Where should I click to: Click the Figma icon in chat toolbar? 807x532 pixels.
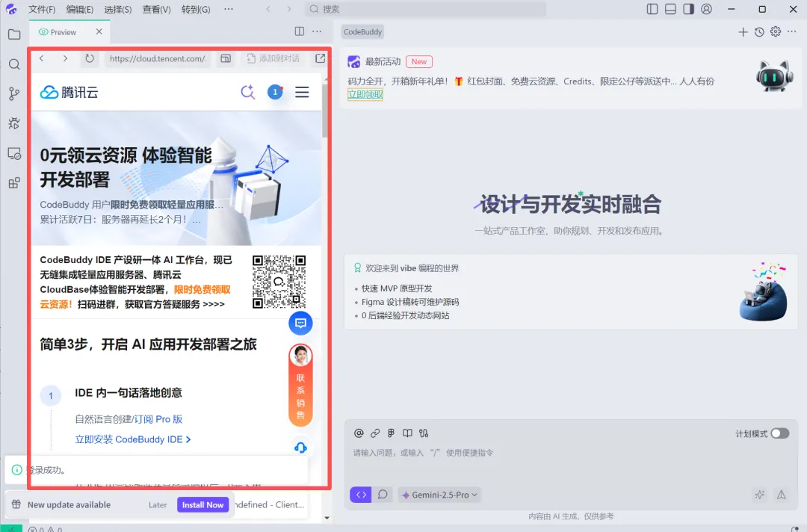[x=391, y=433]
